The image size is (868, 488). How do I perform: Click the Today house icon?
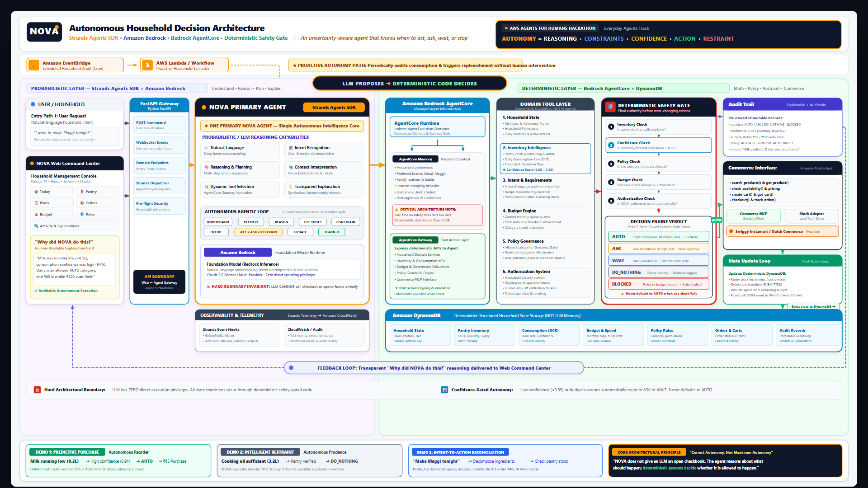36,192
